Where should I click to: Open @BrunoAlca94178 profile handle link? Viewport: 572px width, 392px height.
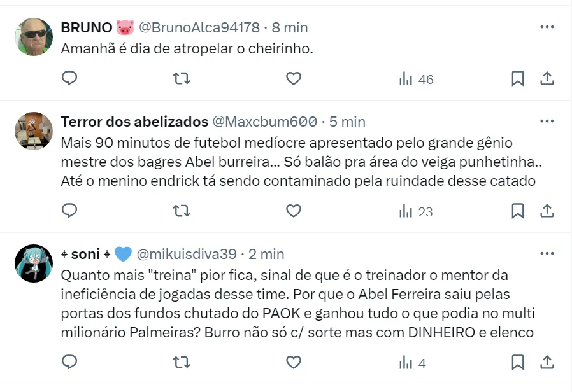tap(199, 27)
